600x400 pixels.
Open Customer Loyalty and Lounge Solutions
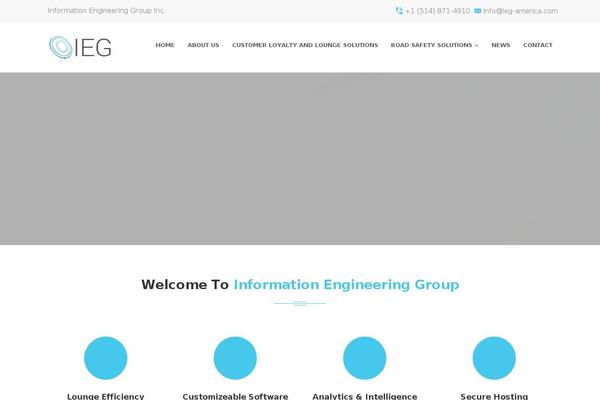point(305,45)
